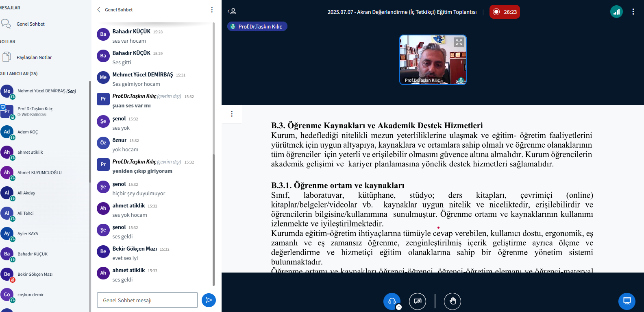
Task: Open the recording indicator 26:23
Action: pos(505,12)
